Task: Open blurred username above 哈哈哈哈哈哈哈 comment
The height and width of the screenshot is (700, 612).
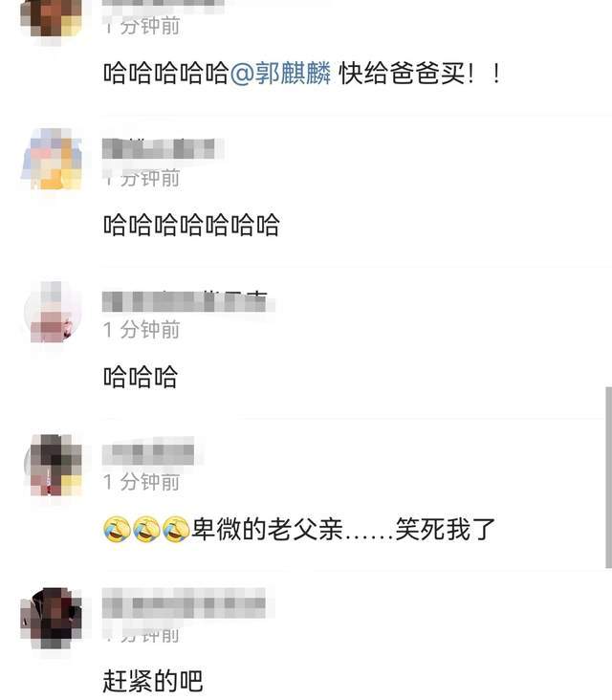Action: click(159, 148)
